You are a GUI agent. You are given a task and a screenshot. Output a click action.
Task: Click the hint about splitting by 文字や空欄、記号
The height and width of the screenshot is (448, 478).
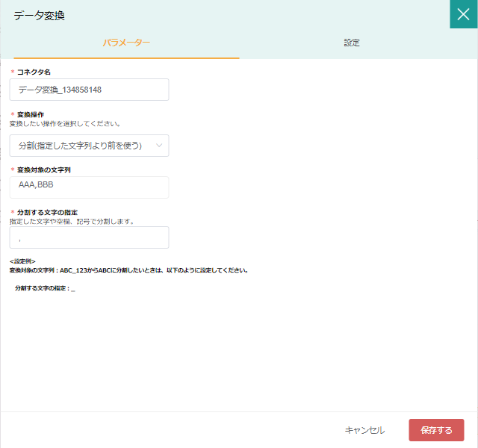coord(71,222)
